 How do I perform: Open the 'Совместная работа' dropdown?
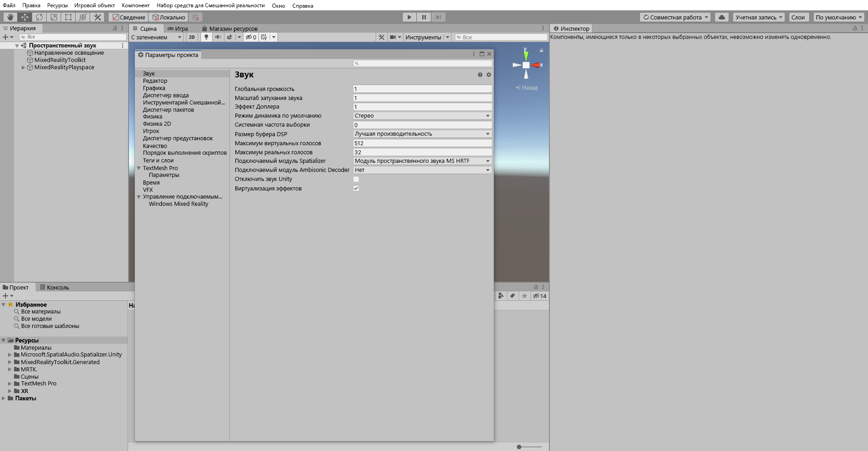click(x=675, y=17)
